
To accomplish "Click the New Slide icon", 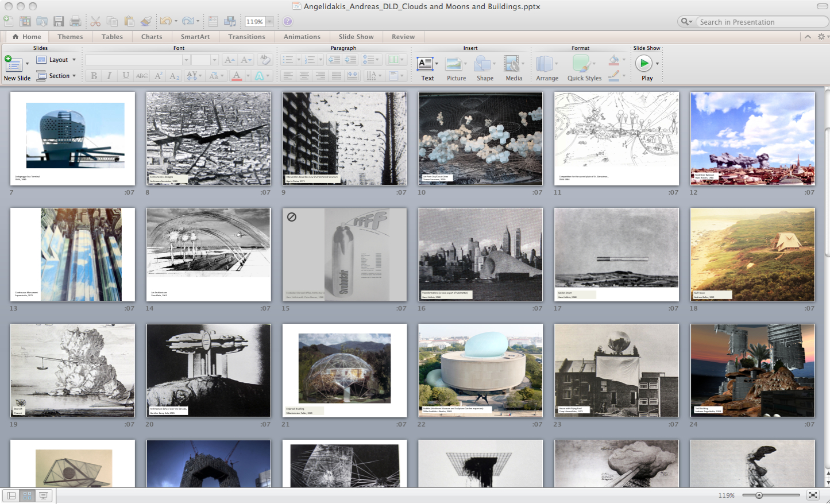I will [13, 64].
